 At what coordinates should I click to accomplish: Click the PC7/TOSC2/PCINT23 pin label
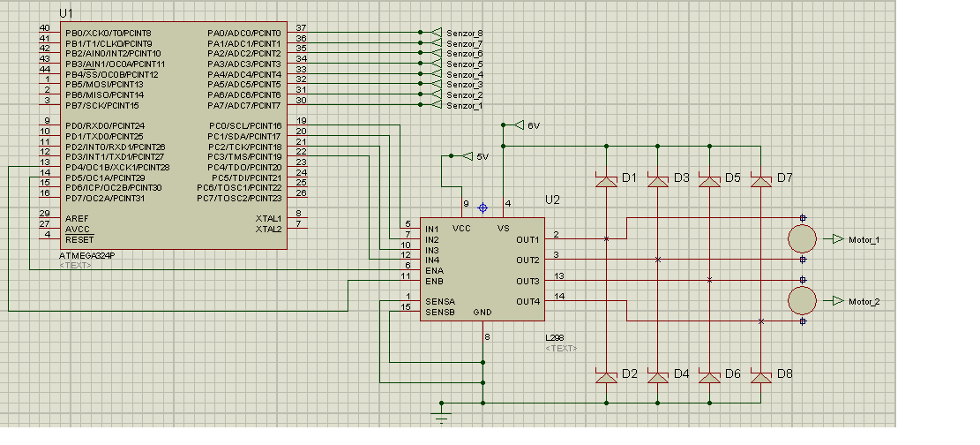click(x=239, y=199)
